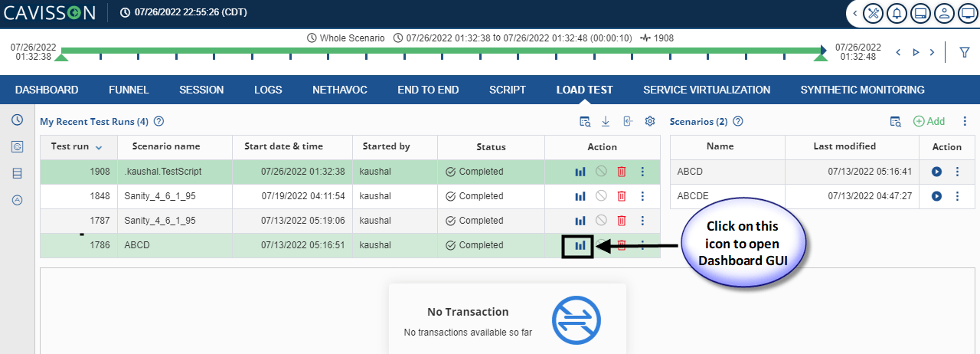
Task: Open the SYNTHETIC MONITORING tab
Action: [862, 90]
